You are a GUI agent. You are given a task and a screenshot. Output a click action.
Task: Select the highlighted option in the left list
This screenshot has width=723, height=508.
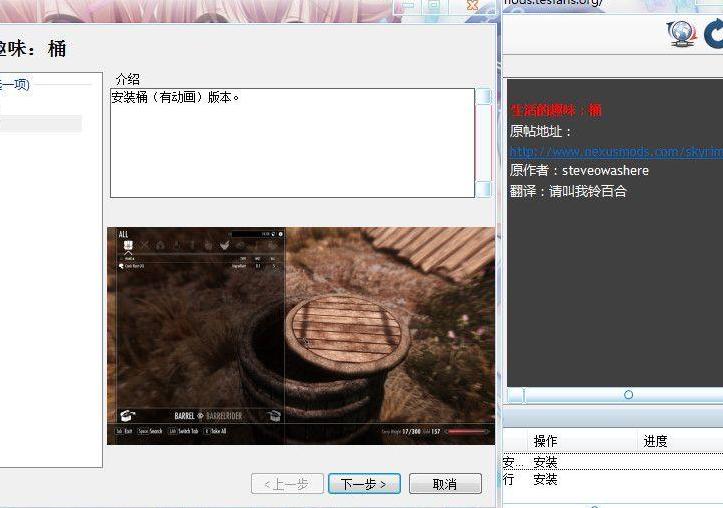pos(41,123)
